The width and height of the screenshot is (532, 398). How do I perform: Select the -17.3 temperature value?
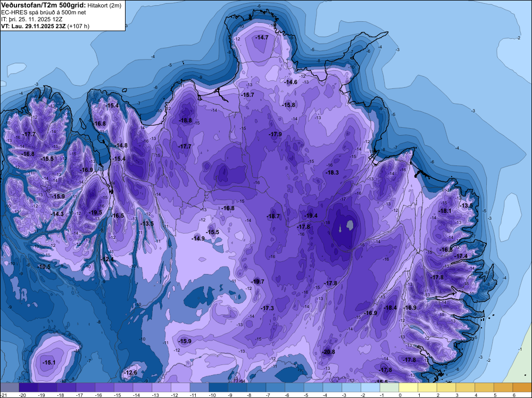[x=268, y=308]
